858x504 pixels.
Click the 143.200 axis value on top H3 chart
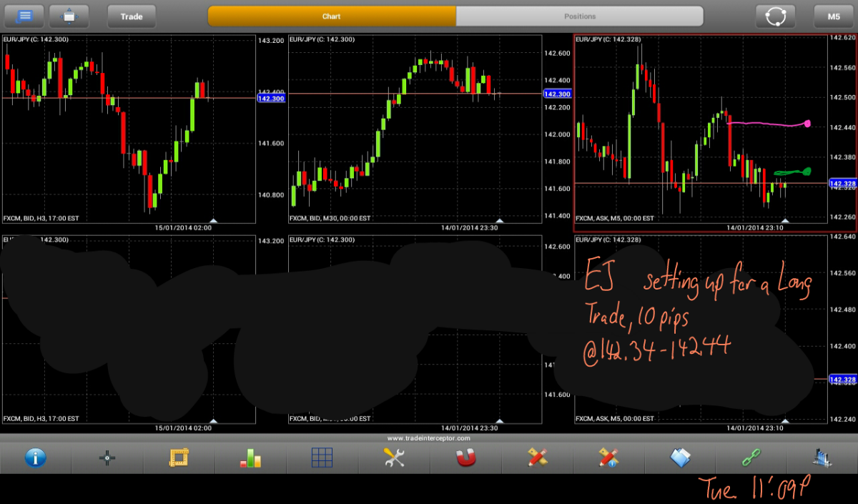271,41
